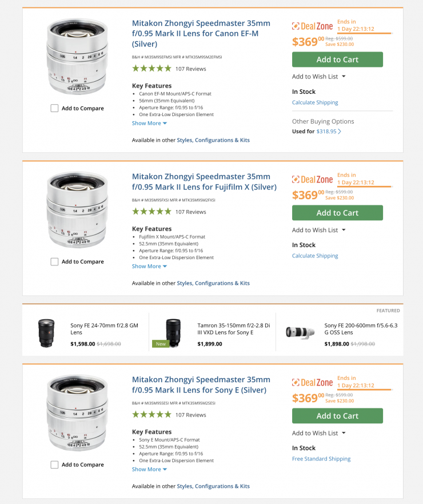Viewport: 423px width, 504px height.
Task: Add Canon EF-M lens to cart
Action: pos(337,59)
